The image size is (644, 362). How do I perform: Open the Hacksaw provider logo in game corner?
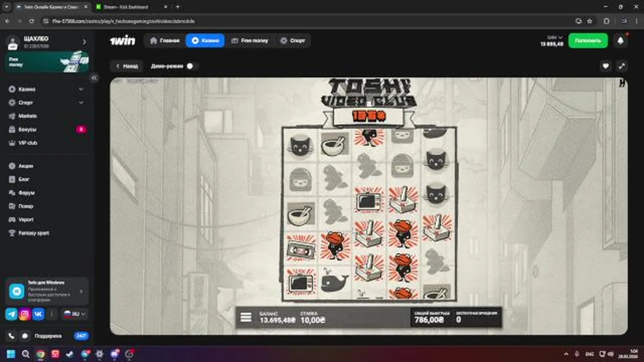pos(622,83)
